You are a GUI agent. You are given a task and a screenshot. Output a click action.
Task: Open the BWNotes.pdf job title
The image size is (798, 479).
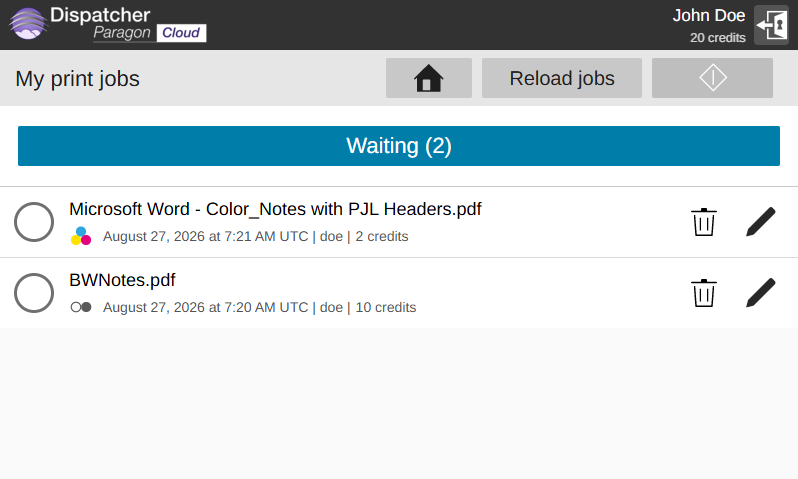[x=122, y=280]
